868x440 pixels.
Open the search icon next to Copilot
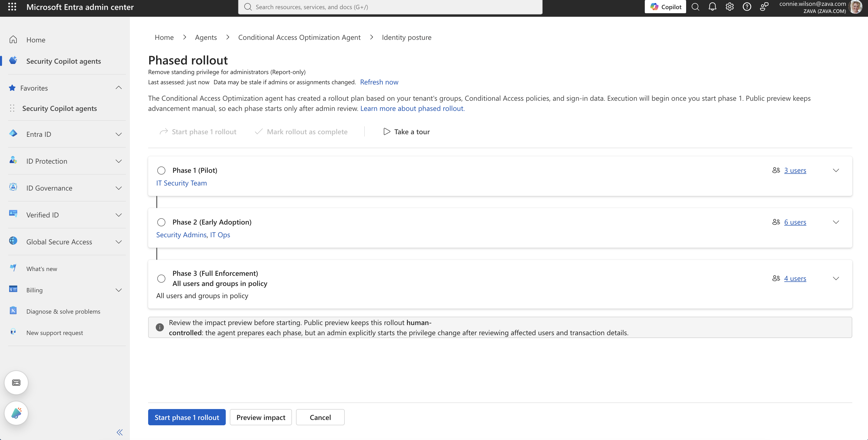point(695,7)
